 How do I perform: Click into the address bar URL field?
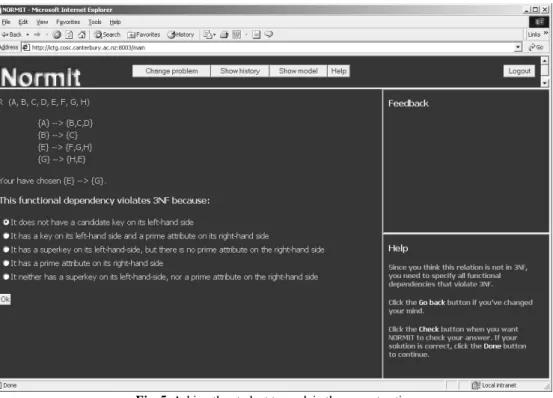click(x=272, y=47)
